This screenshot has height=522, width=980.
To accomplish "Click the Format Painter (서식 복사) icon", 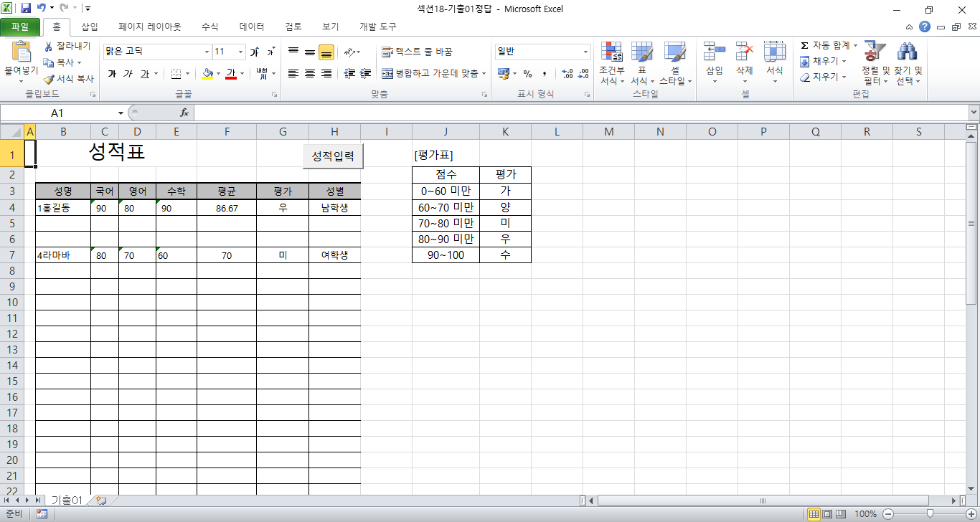I will point(68,79).
